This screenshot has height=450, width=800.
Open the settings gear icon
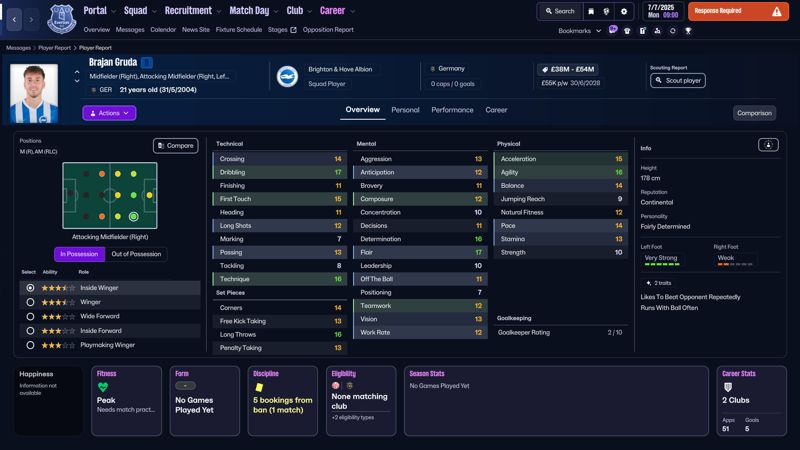pos(623,11)
